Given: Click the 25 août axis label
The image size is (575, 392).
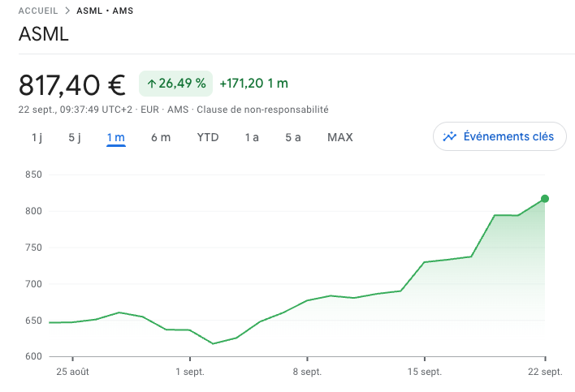Looking at the screenshot, I should click(71, 372).
